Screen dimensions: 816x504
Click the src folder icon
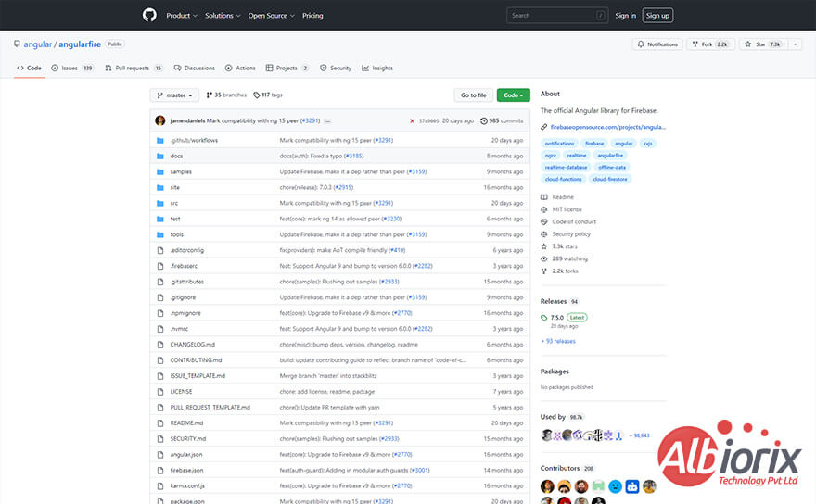pyautogui.click(x=160, y=203)
